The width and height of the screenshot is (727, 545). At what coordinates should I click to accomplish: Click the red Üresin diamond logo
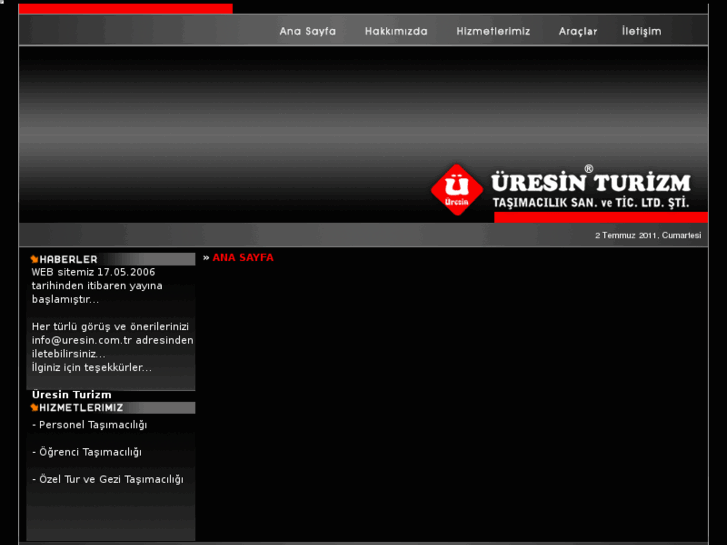457,190
